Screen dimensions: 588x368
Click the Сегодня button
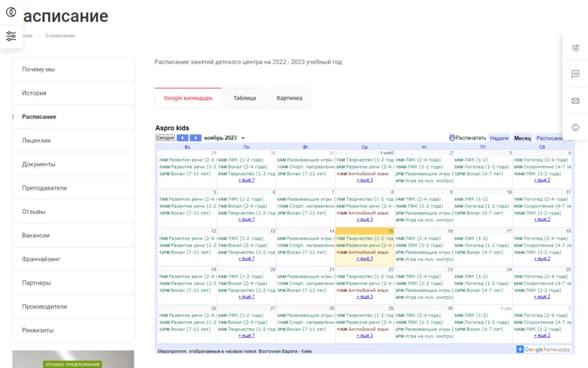(x=165, y=138)
